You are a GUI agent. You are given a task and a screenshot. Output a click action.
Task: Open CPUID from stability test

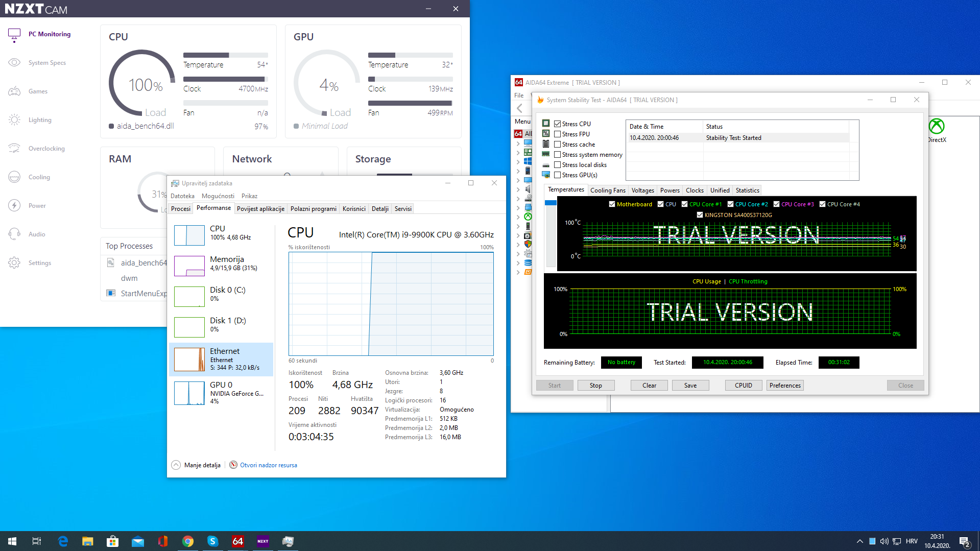[744, 386]
